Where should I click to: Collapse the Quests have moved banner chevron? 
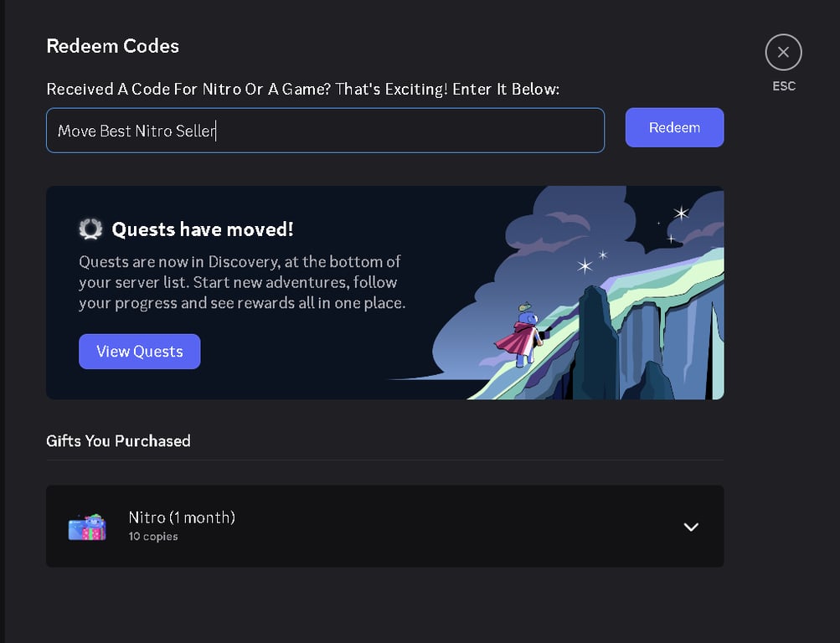(x=691, y=527)
